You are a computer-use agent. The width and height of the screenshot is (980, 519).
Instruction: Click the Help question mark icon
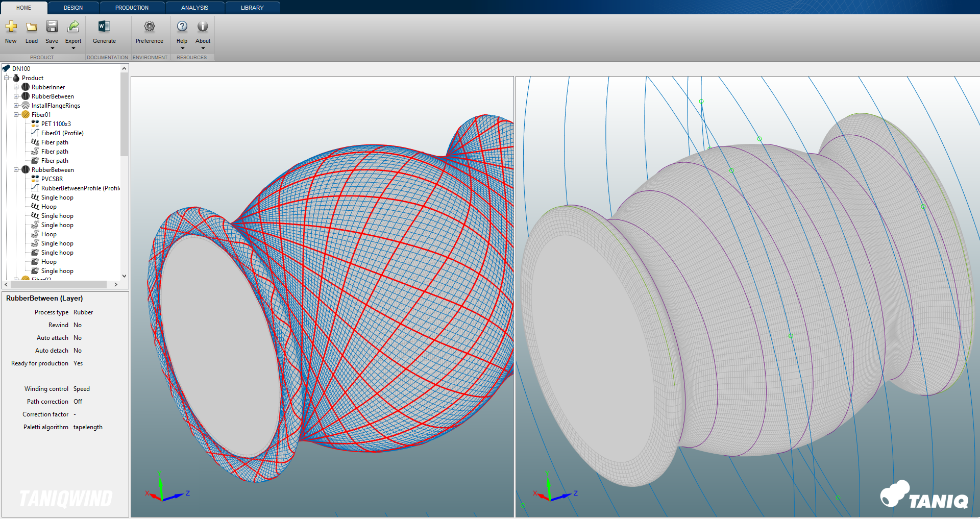pyautogui.click(x=182, y=27)
